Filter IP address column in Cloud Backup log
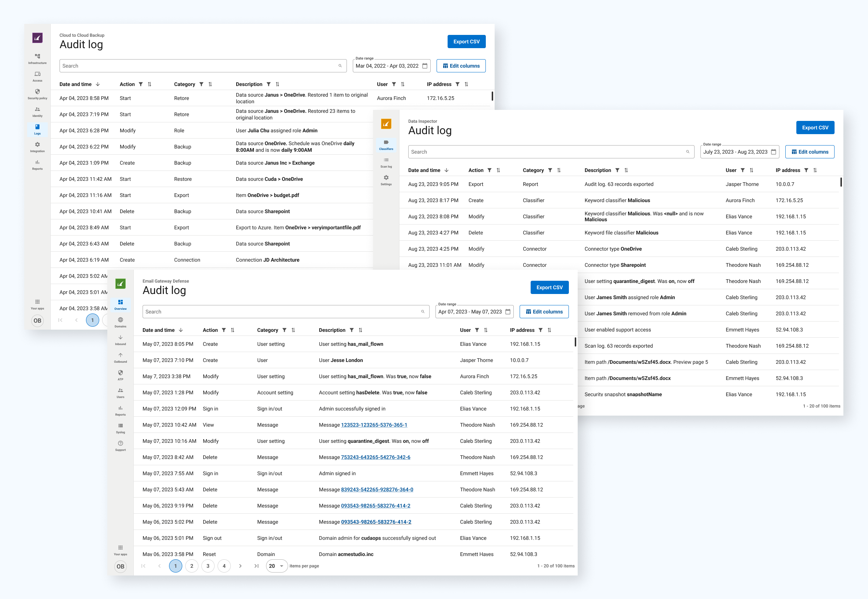Image resolution: width=868 pixels, height=599 pixels. point(457,84)
